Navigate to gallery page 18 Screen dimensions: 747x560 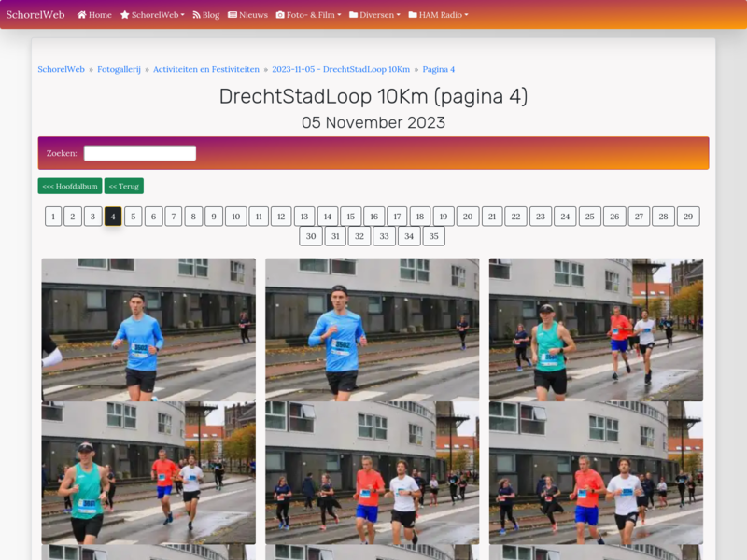(x=420, y=217)
